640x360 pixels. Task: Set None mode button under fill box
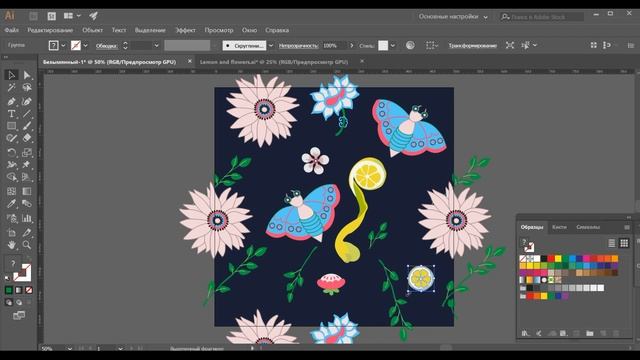click(x=29, y=290)
